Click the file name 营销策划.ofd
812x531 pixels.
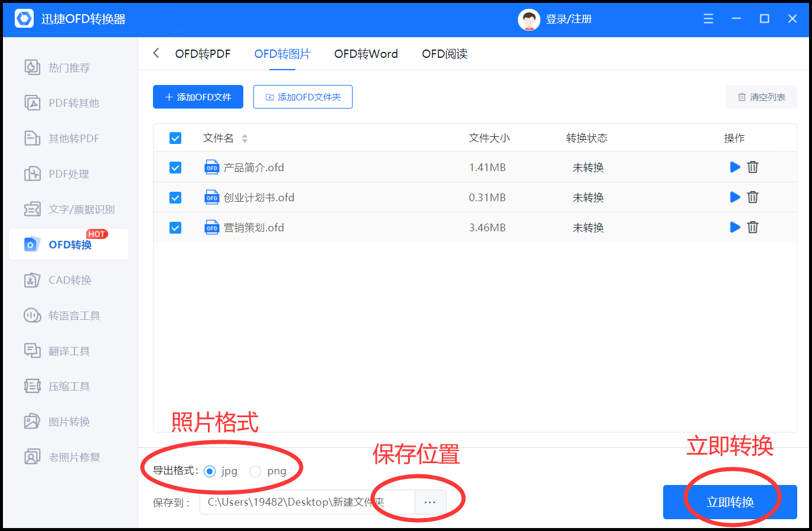click(253, 228)
